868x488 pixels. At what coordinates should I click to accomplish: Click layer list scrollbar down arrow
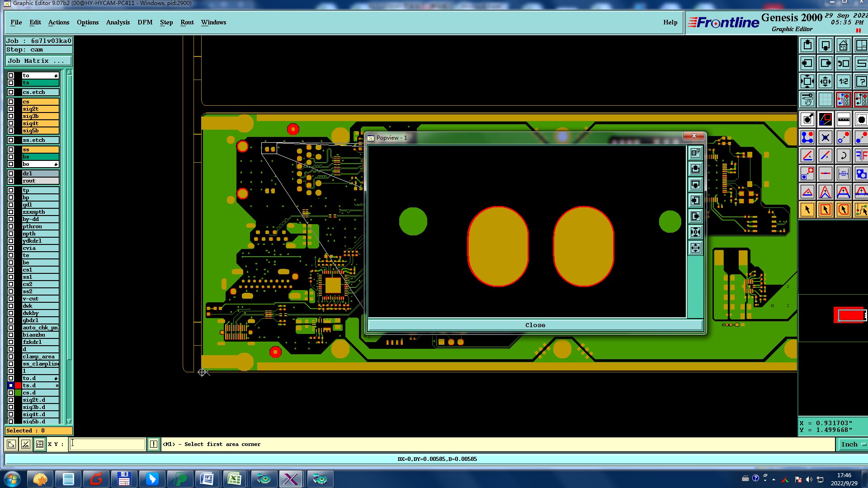(x=69, y=421)
